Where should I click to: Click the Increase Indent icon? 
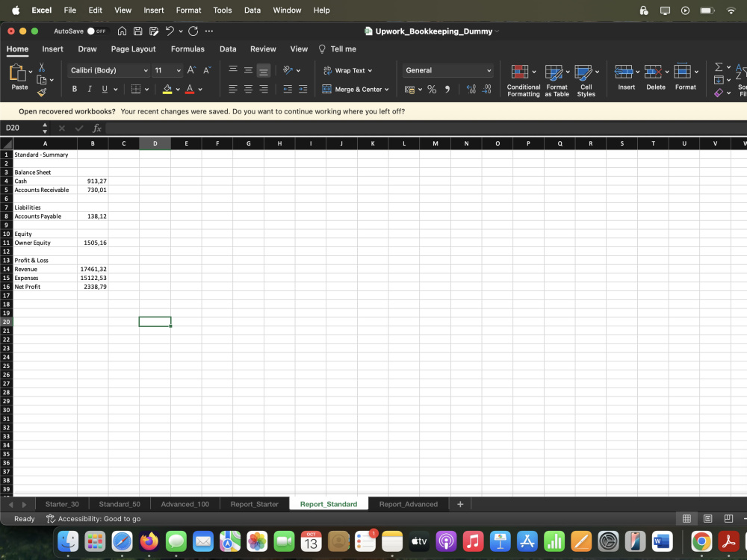click(303, 89)
